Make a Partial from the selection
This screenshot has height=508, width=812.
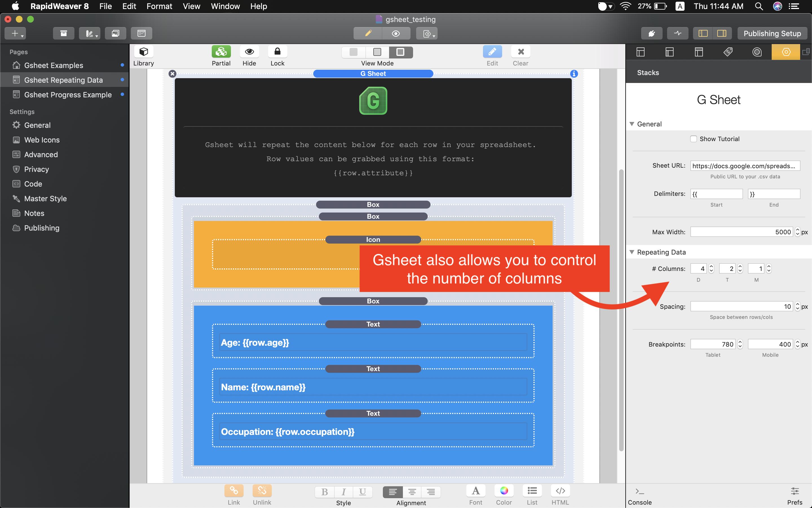(x=221, y=52)
